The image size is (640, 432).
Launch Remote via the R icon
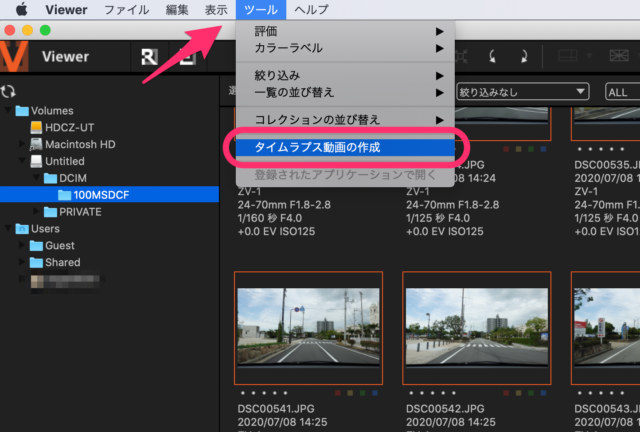(x=149, y=57)
